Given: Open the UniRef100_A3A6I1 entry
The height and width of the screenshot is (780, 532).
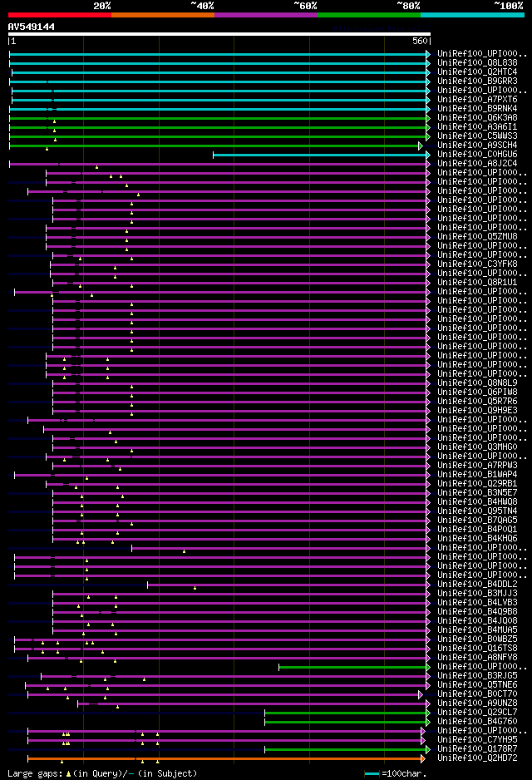Looking at the screenshot, I should pyautogui.click(x=477, y=127).
